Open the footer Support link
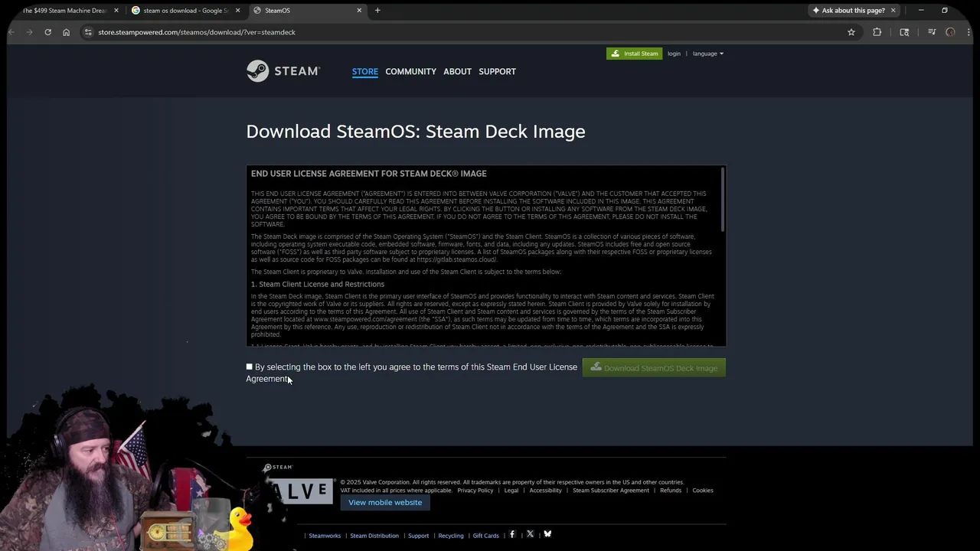 tap(418, 536)
